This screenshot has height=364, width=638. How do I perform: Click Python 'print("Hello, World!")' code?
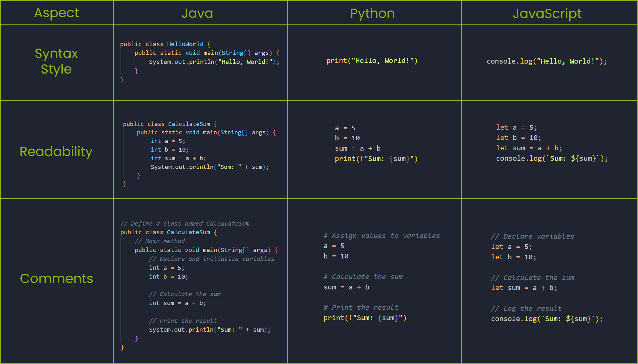(372, 61)
